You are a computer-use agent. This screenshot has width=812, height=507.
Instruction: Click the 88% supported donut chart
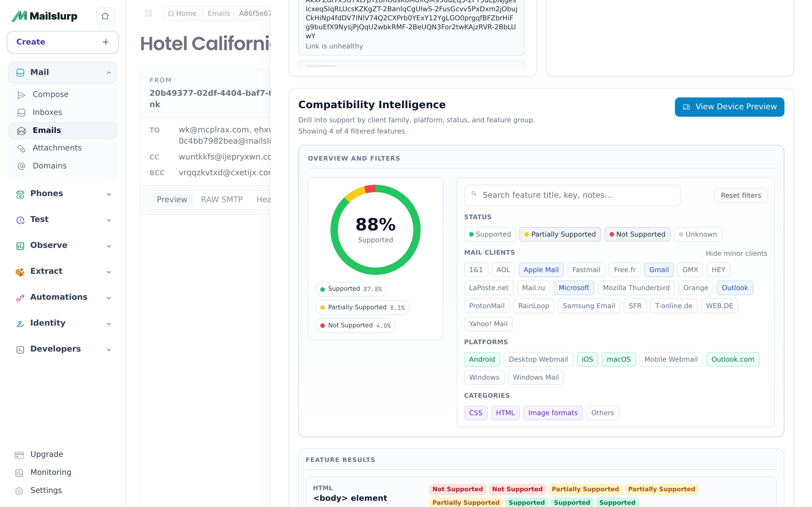click(375, 230)
